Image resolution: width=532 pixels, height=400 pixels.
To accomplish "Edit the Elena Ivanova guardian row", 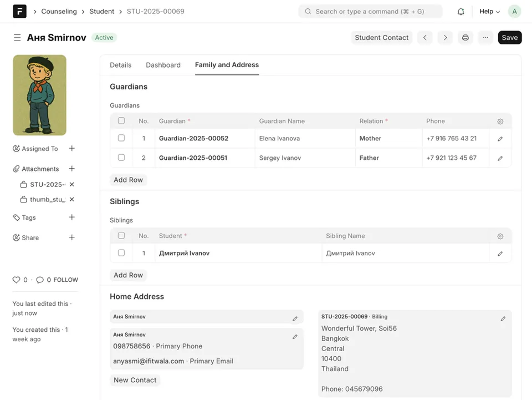I will 500,139.
